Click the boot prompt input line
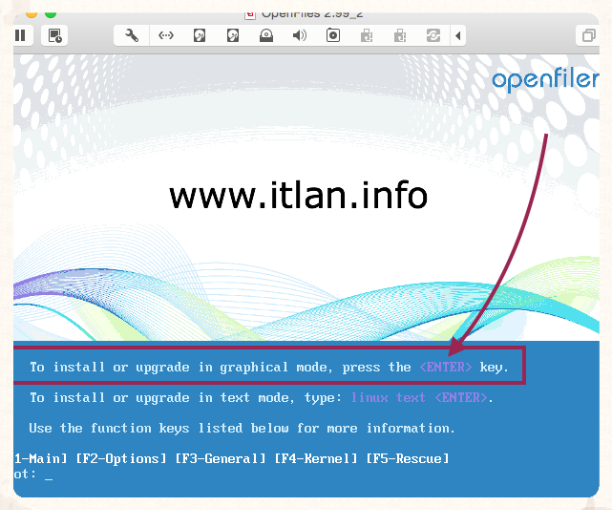Screen dimensions: 612x510 click(x=47, y=476)
